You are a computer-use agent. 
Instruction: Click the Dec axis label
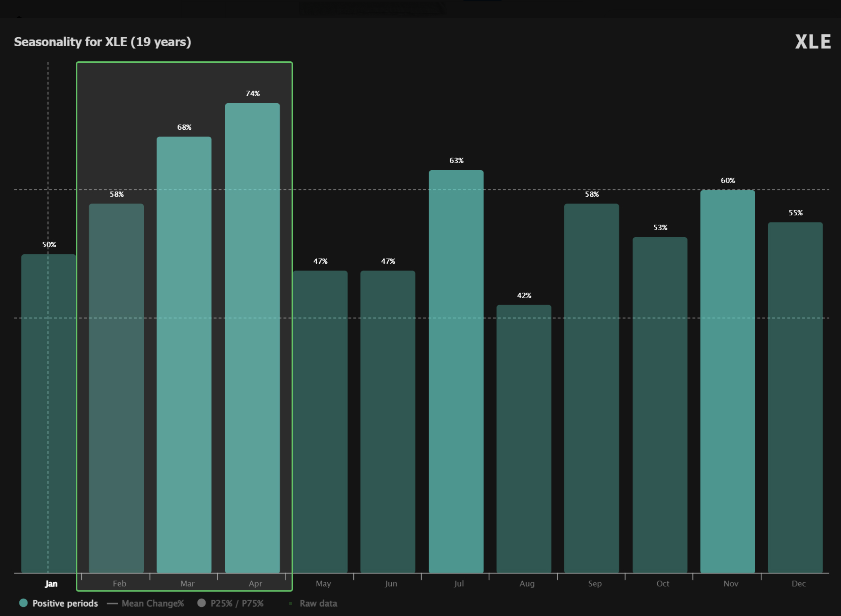pos(799,583)
